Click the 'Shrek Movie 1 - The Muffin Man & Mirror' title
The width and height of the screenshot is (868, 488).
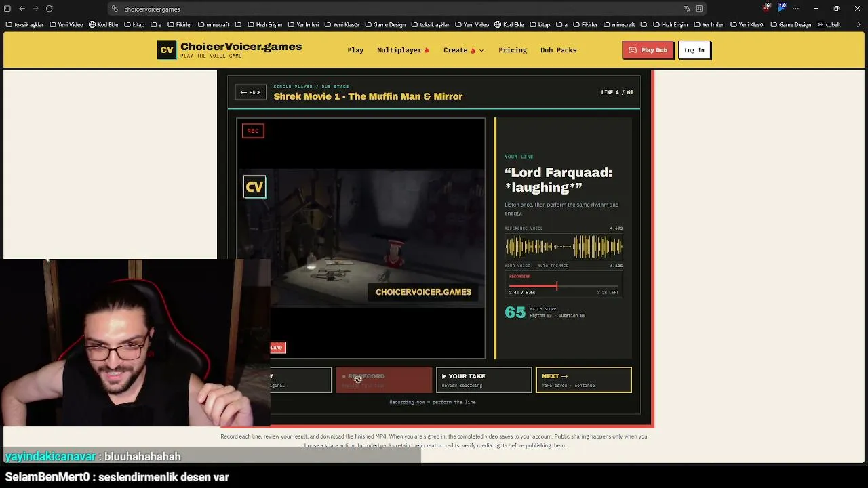[368, 96]
